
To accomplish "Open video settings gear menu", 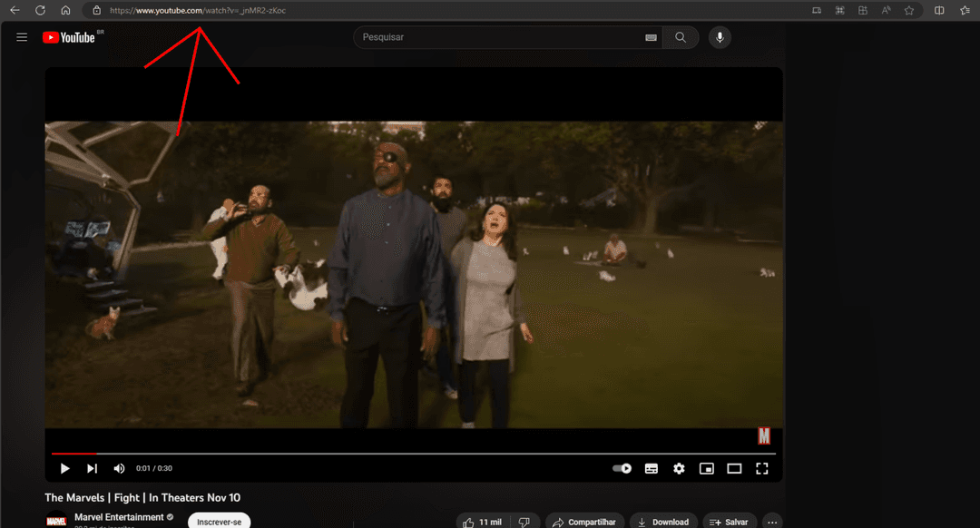I will pyautogui.click(x=679, y=468).
